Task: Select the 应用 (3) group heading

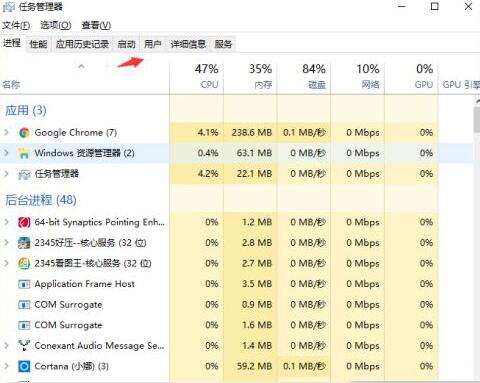Action: [x=26, y=110]
